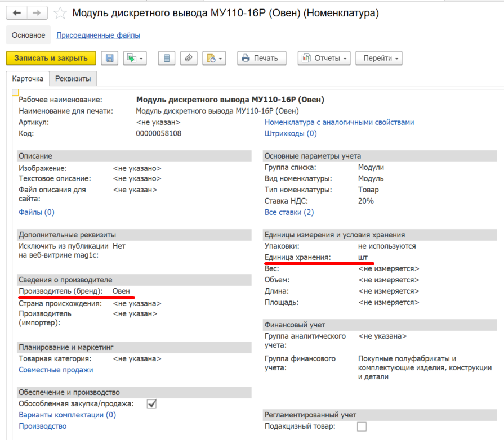The width and height of the screenshot is (504, 440).
Task: Open attached files with the paperclip icon
Action: click(189, 58)
